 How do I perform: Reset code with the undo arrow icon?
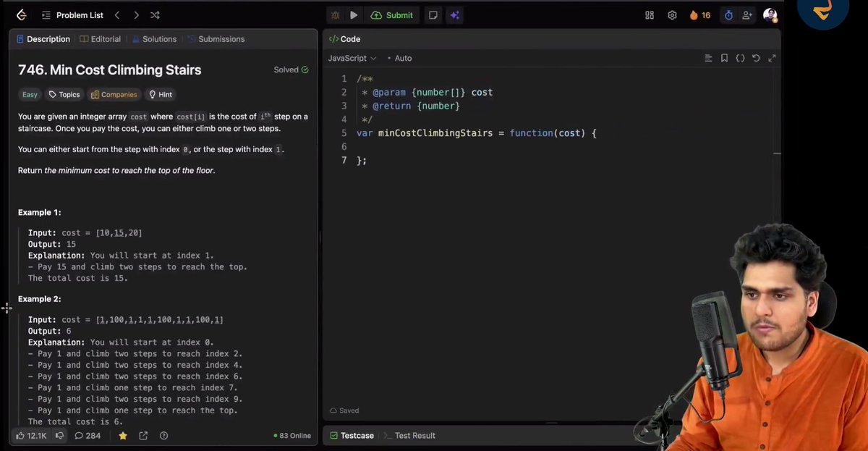pos(756,58)
